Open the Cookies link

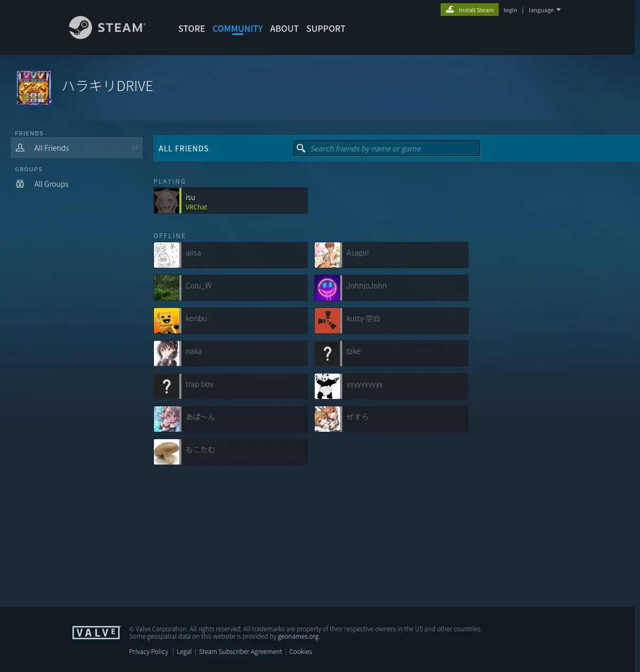[x=300, y=651]
